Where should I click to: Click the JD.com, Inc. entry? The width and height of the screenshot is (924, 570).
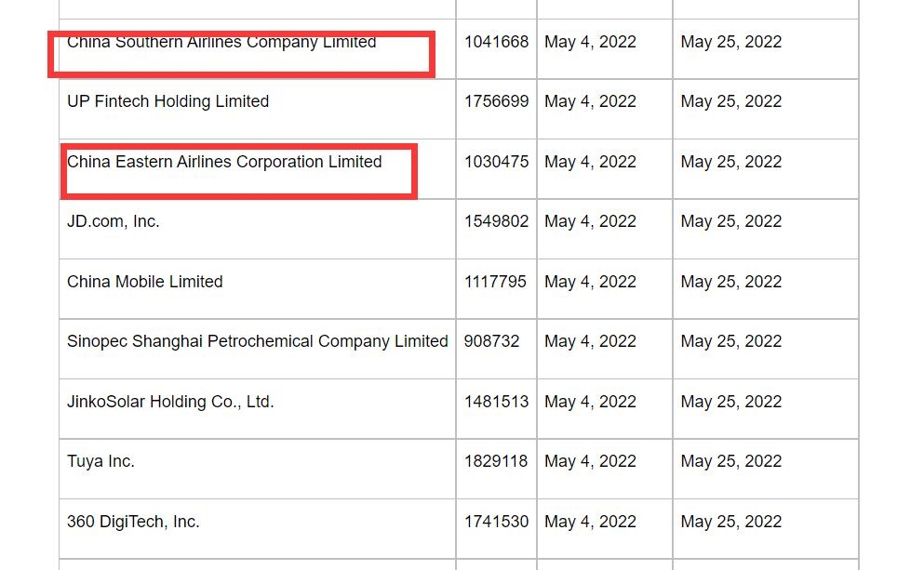[114, 221]
